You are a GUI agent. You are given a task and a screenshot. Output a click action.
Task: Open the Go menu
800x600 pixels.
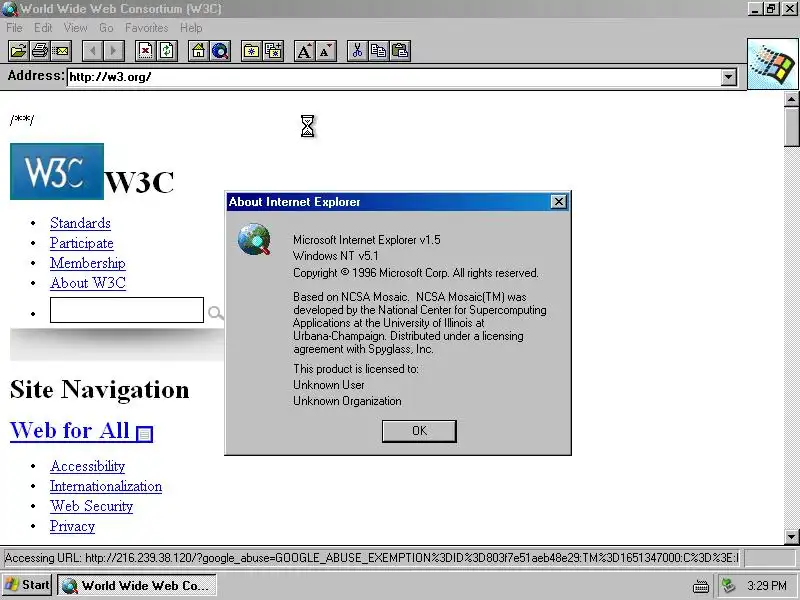click(106, 28)
